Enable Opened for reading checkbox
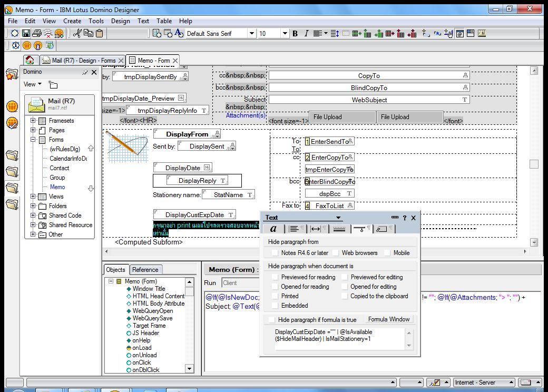Image resolution: width=548 pixels, height=392 pixels. pyautogui.click(x=276, y=287)
